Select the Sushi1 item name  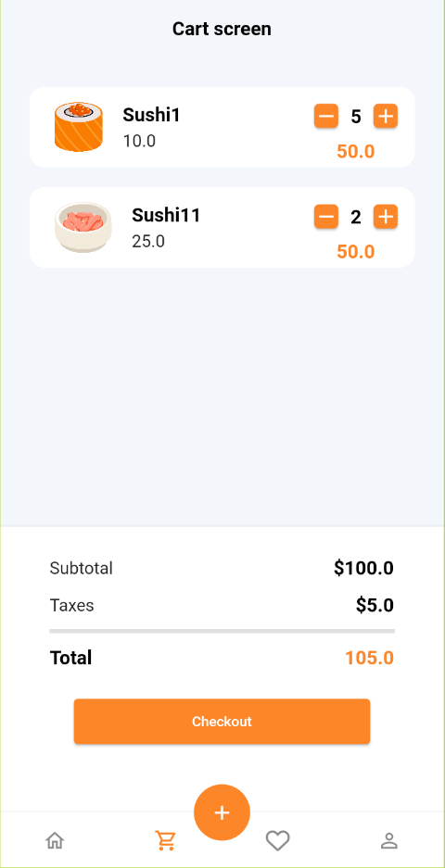pyautogui.click(x=151, y=115)
